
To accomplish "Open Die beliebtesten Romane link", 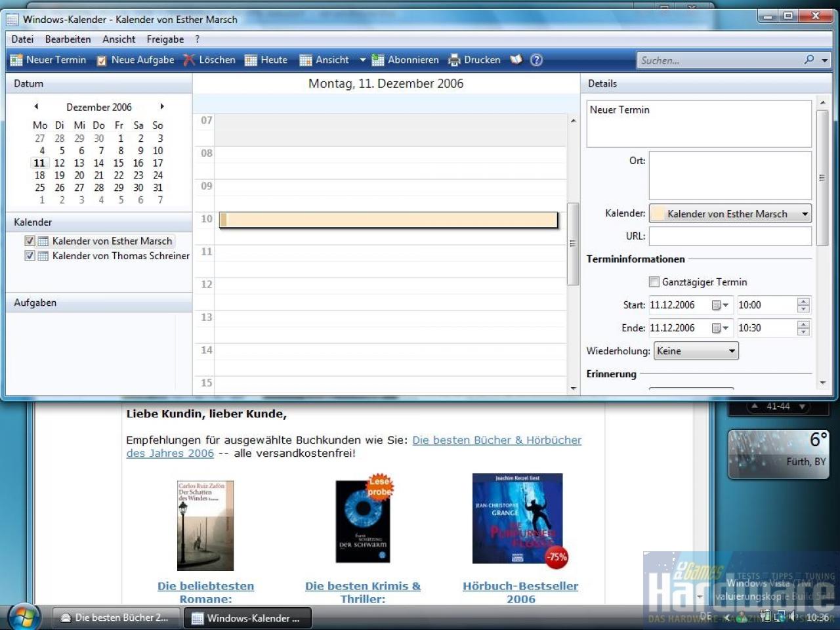I will pyautogui.click(x=205, y=592).
